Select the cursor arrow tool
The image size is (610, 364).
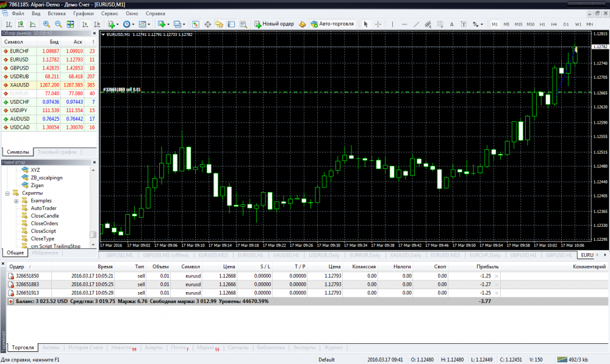point(365,24)
